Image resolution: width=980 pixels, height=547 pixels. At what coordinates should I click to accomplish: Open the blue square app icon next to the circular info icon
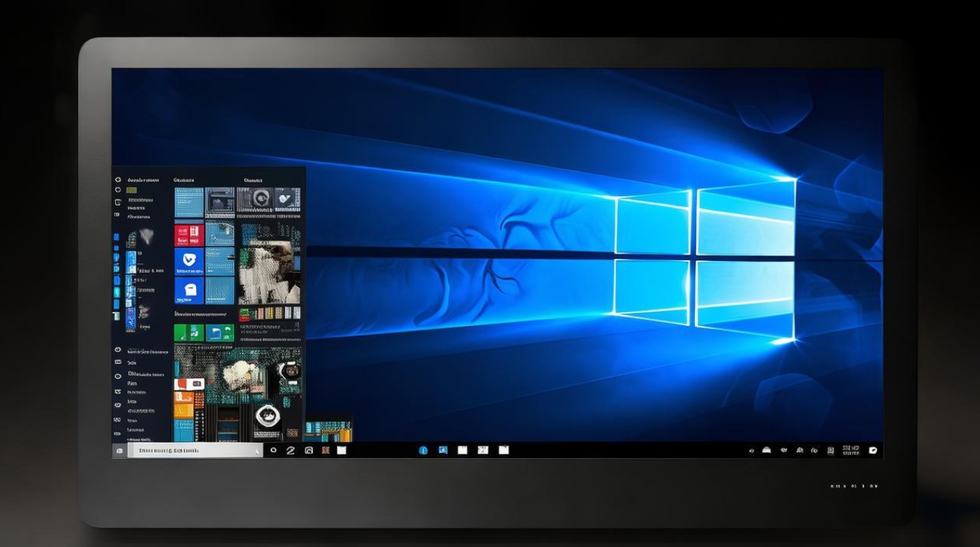[443, 450]
